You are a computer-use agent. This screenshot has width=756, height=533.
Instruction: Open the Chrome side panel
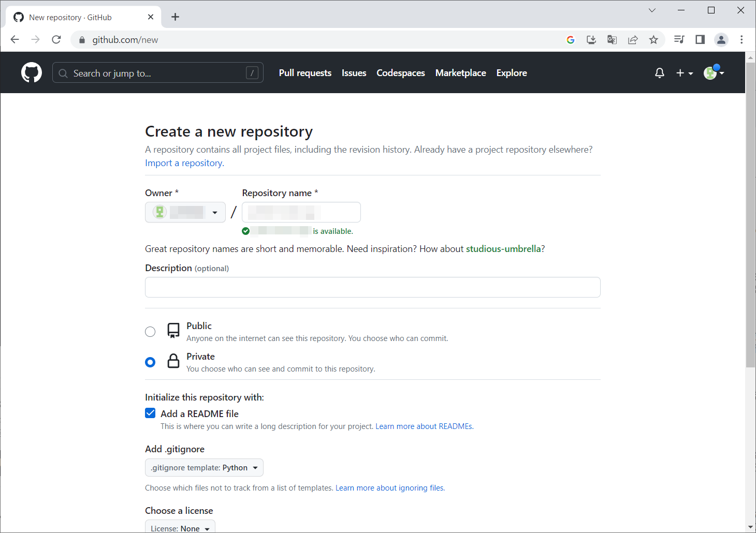tap(700, 40)
